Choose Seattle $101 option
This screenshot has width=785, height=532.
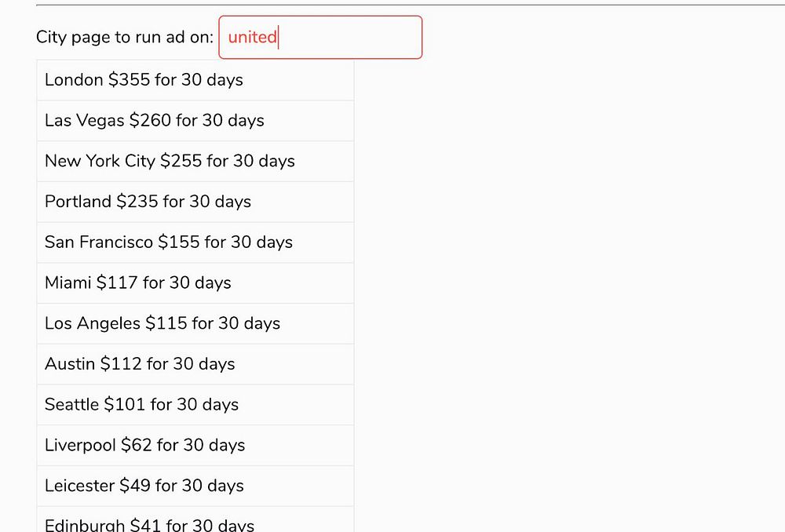pyautogui.click(x=195, y=405)
